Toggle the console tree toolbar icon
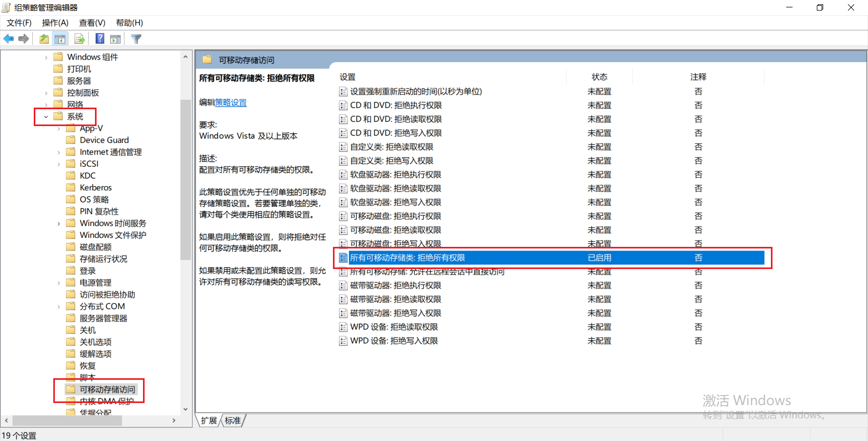 coord(60,39)
